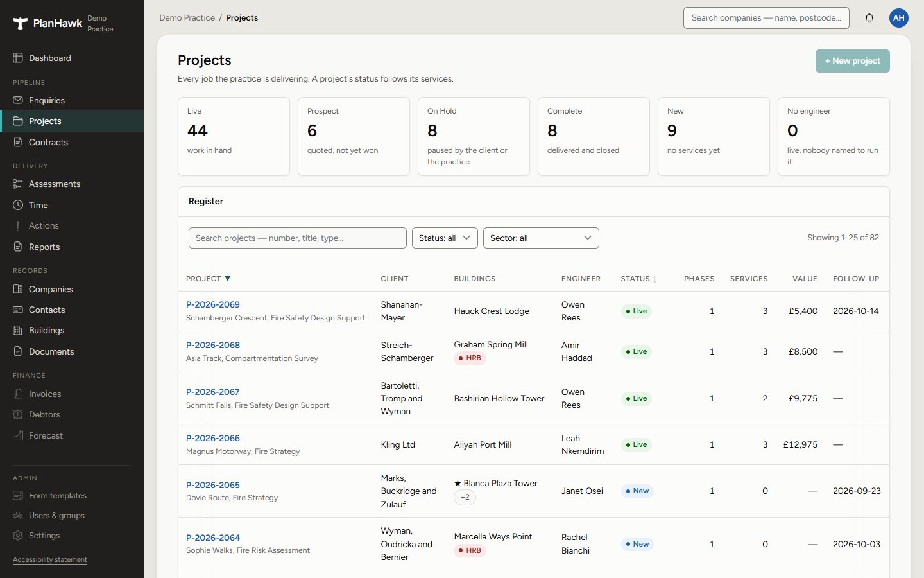Click the Invoices pound icon

(18, 394)
